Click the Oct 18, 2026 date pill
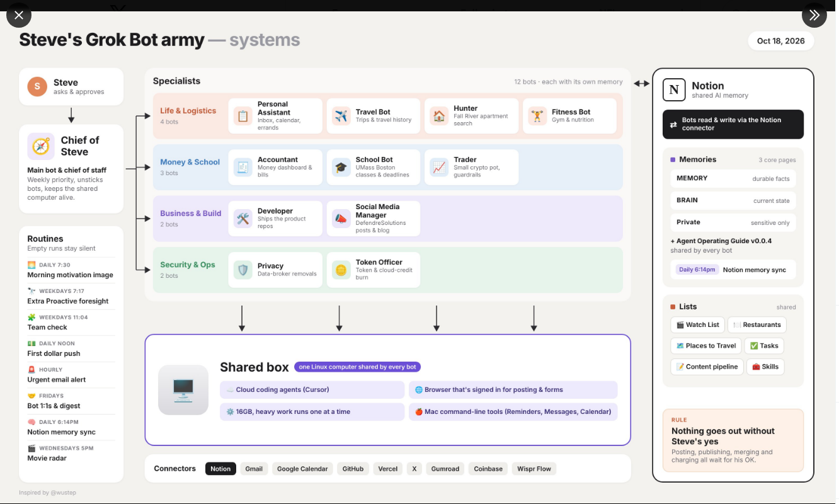The image size is (839, 504). [781, 41]
